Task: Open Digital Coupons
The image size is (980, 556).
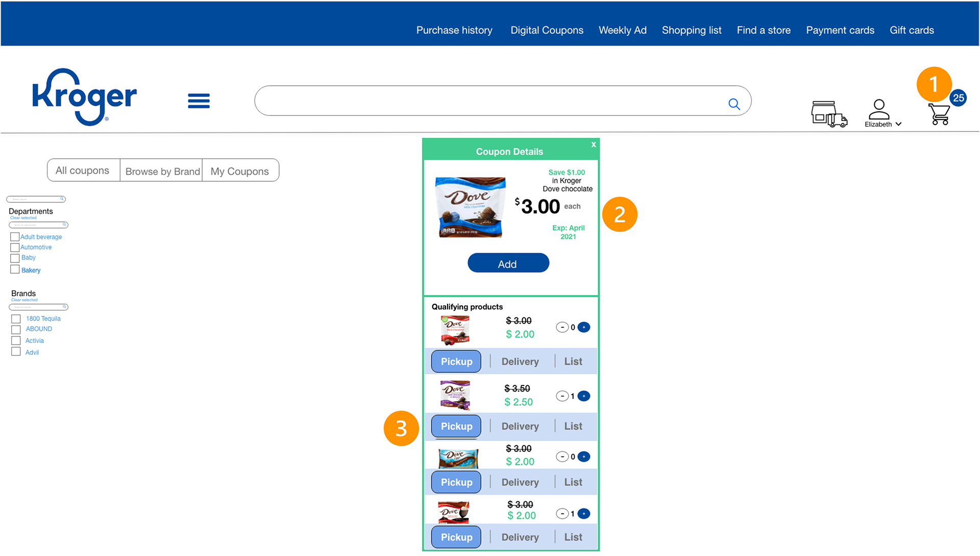Action: point(547,30)
